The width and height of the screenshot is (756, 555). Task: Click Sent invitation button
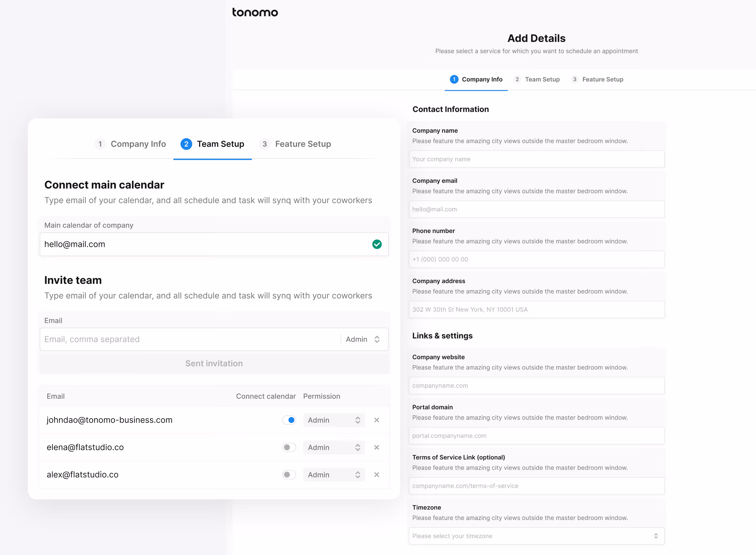click(214, 363)
